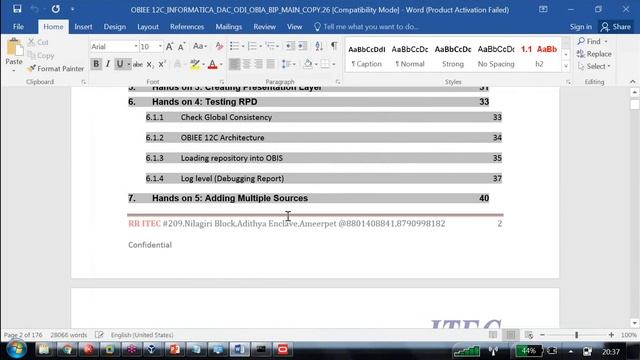640x360 pixels.
Task: Open the Select dropdown in Editing
Action: click(594, 66)
